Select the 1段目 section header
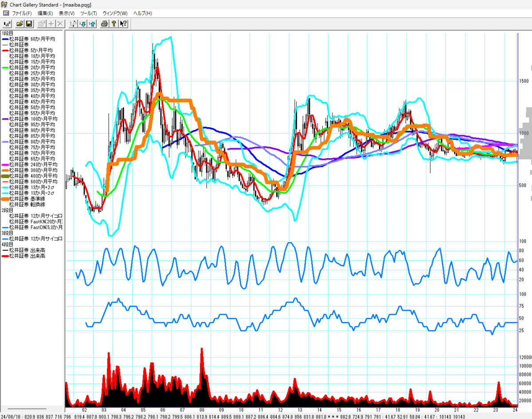Image resolution: width=532 pixels, height=419 pixels. [x=8, y=33]
